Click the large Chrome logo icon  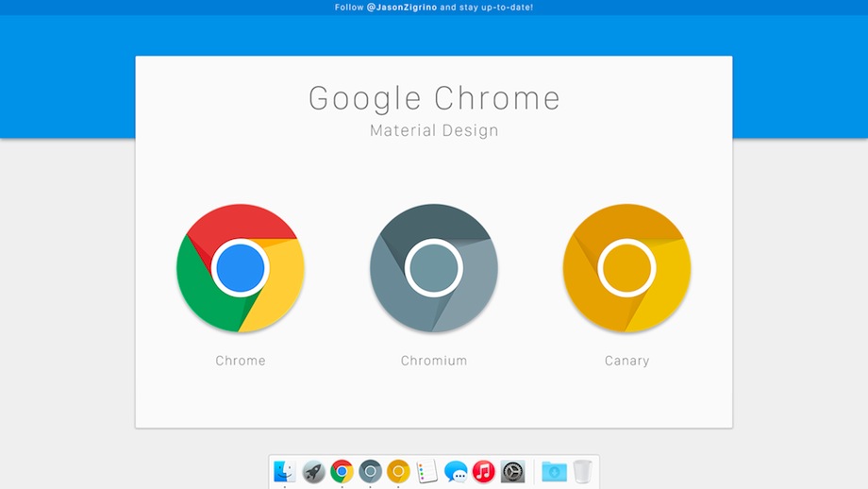[241, 268]
